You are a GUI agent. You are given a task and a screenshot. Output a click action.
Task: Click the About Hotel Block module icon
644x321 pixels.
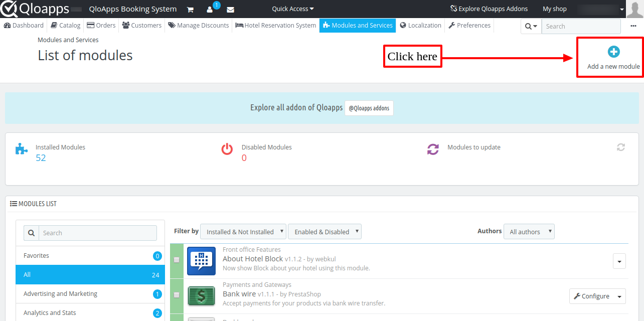coord(201,261)
